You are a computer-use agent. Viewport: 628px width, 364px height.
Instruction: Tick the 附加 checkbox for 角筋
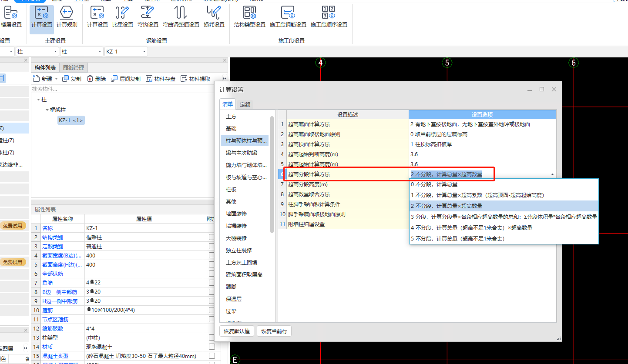(212, 283)
